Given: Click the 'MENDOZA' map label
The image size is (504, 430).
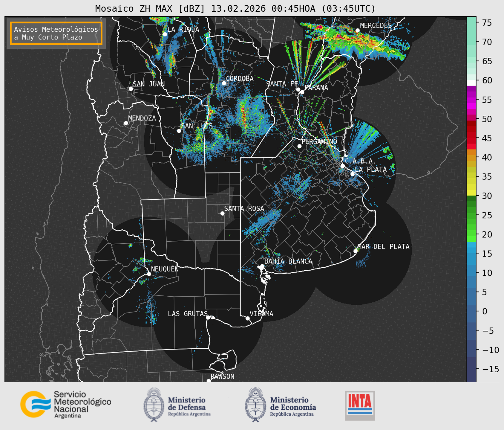Looking at the screenshot, I should click(x=142, y=118).
